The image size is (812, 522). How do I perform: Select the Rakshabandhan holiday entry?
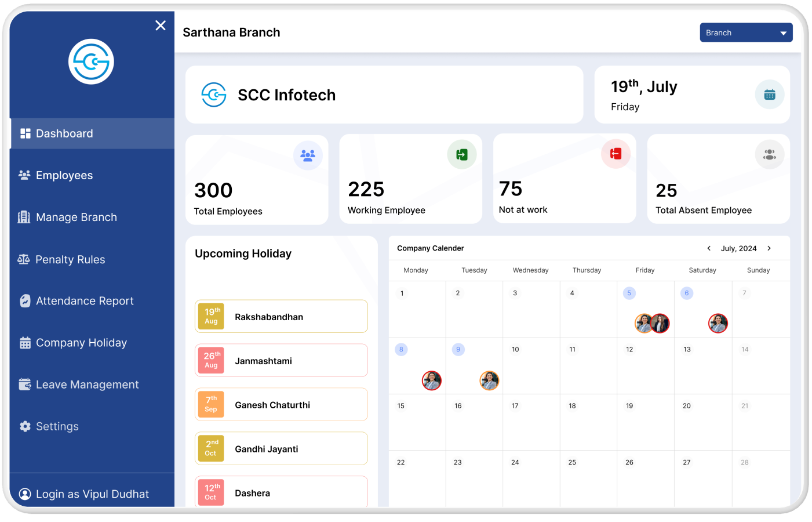(281, 317)
